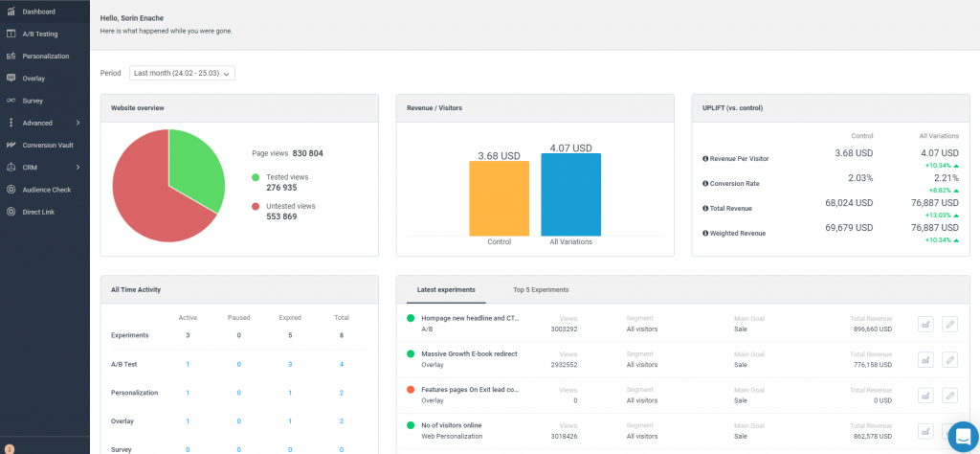Open the chat support bubble
Viewport: 980px width, 454px height.
(x=959, y=436)
